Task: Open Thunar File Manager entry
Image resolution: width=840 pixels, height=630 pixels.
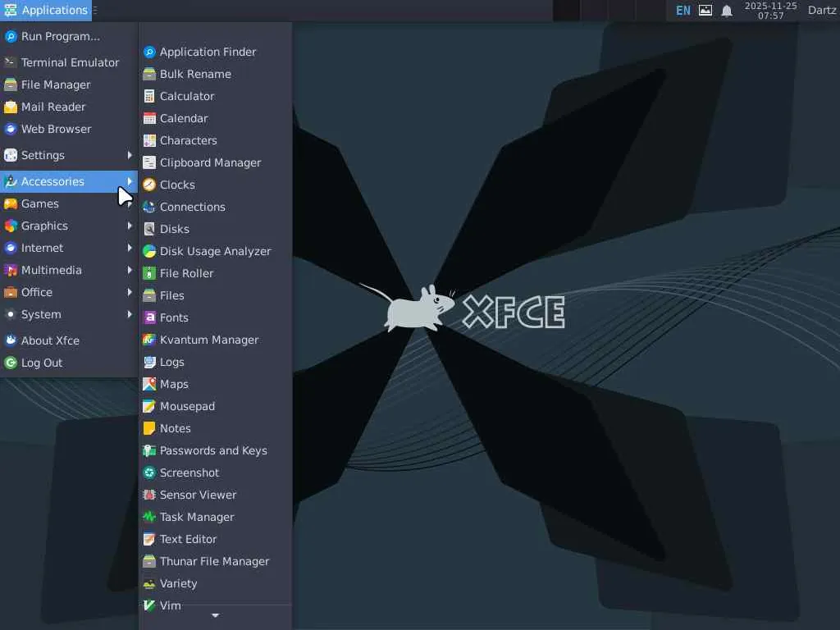Action: [216, 561]
